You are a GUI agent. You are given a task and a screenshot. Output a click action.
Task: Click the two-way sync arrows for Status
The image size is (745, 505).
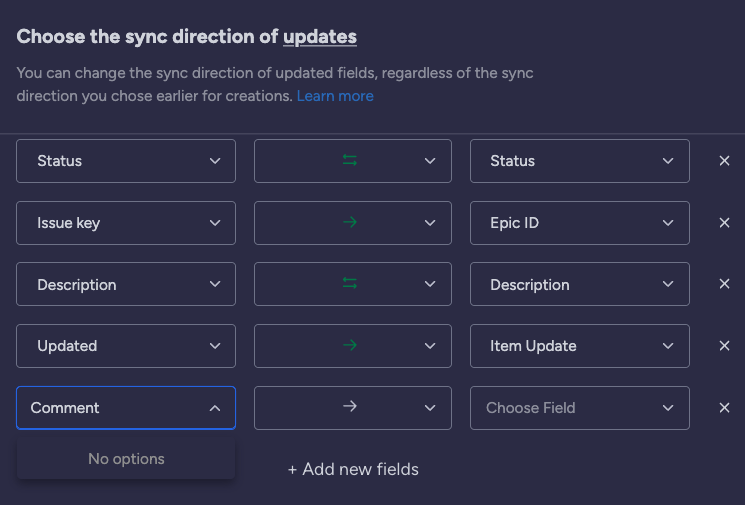(350, 161)
